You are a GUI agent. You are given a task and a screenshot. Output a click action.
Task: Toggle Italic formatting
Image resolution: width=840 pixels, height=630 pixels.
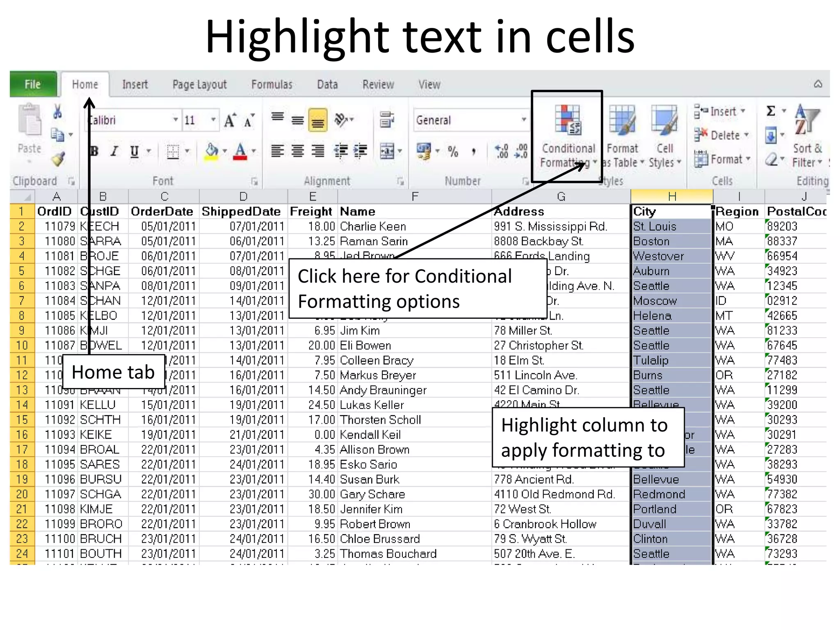coord(114,151)
